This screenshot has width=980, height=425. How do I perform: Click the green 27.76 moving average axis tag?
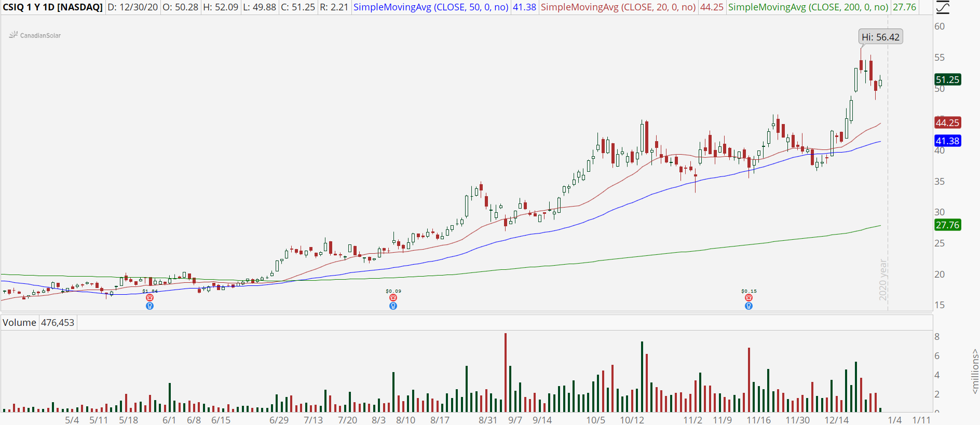coord(947,225)
